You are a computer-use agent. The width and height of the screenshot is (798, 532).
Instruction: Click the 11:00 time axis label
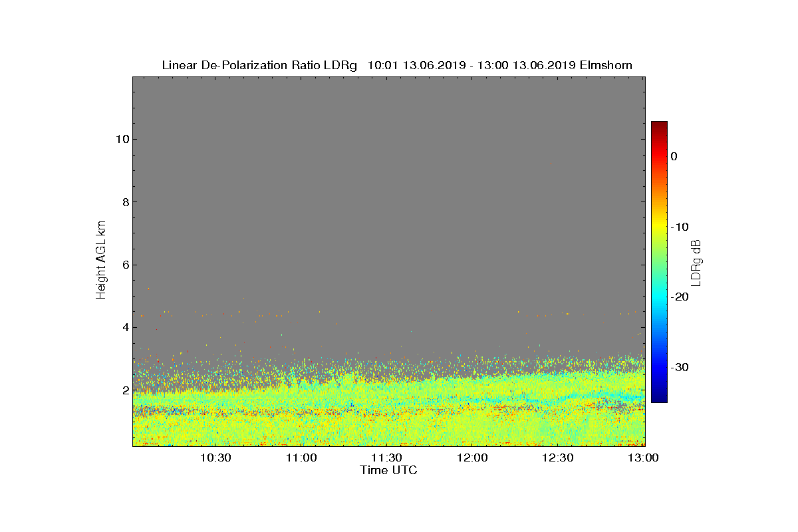click(x=301, y=458)
